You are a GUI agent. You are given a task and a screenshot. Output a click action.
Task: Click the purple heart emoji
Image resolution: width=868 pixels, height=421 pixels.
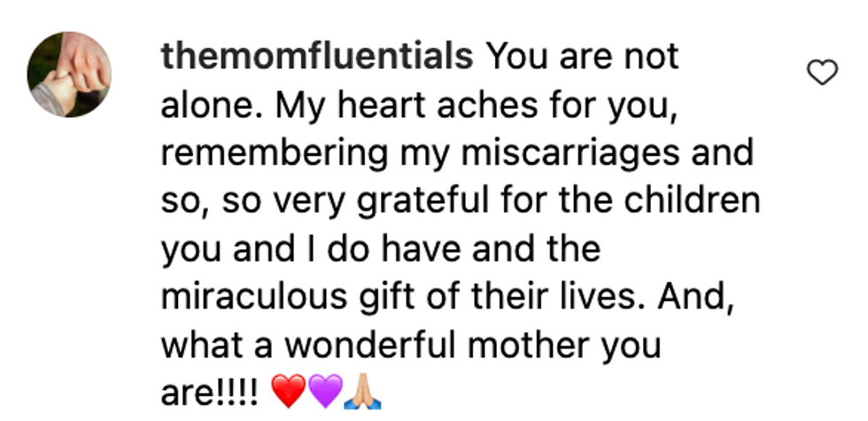pyautogui.click(x=324, y=393)
